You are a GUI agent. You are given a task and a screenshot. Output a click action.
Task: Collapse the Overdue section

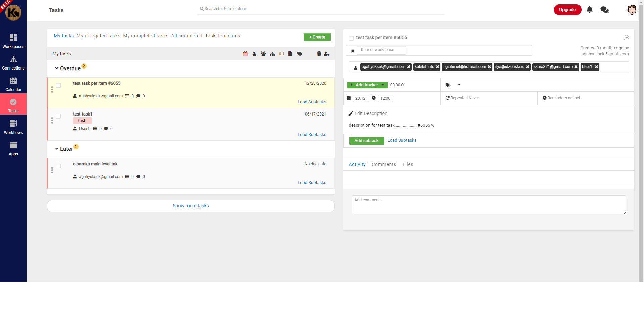point(57,68)
